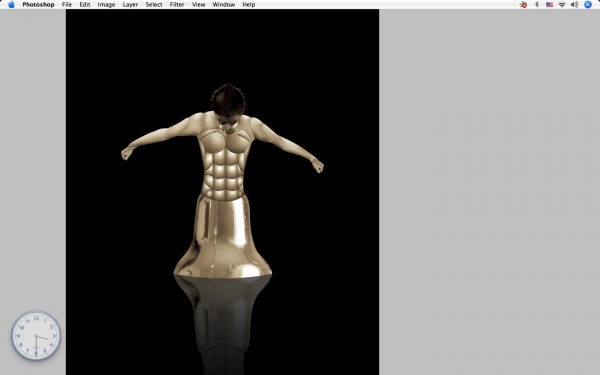Viewport: 600px width, 375px height.
Task: Open the View menu
Action: pyautogui.click(x=198, y=5)
